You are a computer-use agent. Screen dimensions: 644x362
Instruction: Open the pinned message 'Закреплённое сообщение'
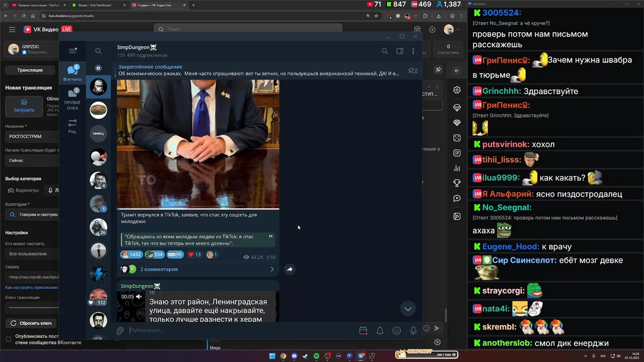pyautogui.click(x=259, y=70)
